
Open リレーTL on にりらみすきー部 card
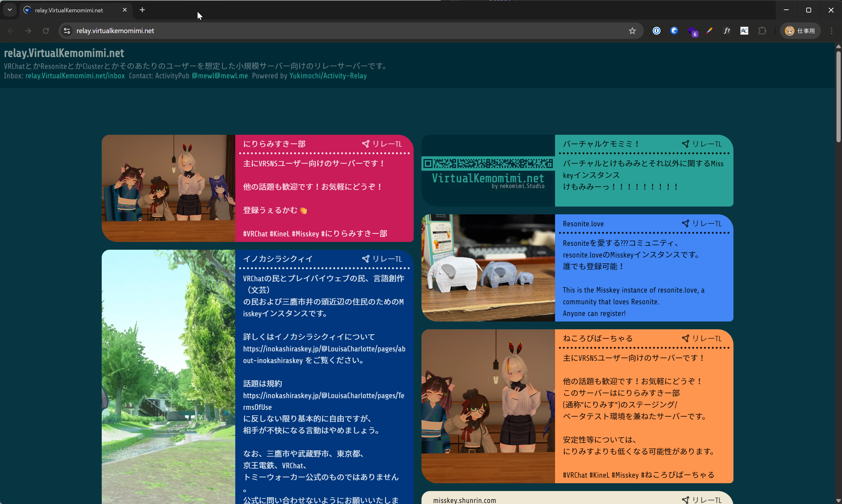pos(382,144)
